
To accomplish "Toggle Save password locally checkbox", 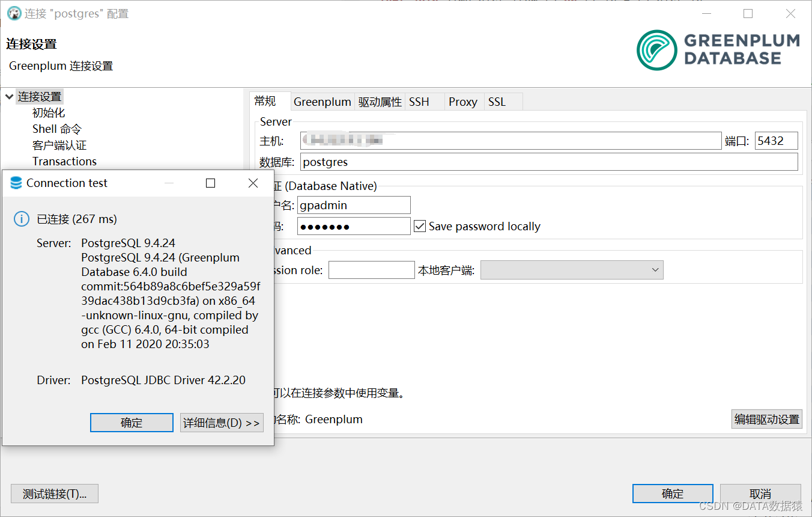I will (420, 226).
